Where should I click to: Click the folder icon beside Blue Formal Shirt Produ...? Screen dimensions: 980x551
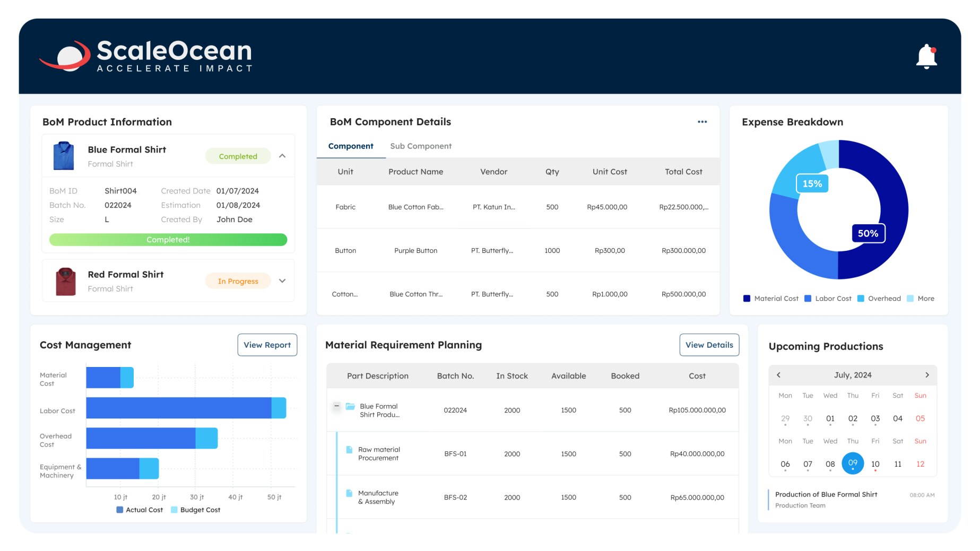[350, 406]
